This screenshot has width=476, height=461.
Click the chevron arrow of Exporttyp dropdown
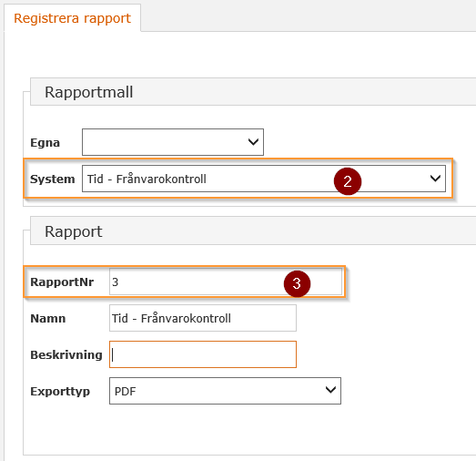coord(330,390)
